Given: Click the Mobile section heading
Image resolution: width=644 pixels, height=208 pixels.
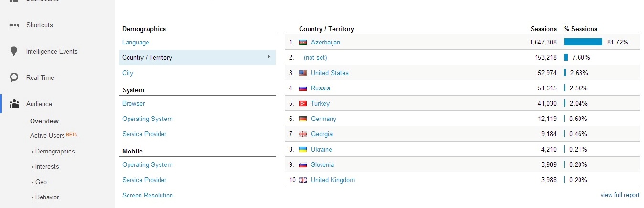Looking at the screenshot, I should click(x=132, y=151).
